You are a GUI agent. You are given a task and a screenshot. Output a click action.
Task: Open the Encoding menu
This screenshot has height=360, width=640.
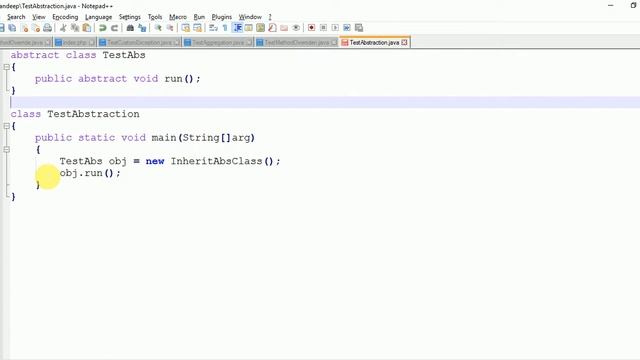point(65,17)
